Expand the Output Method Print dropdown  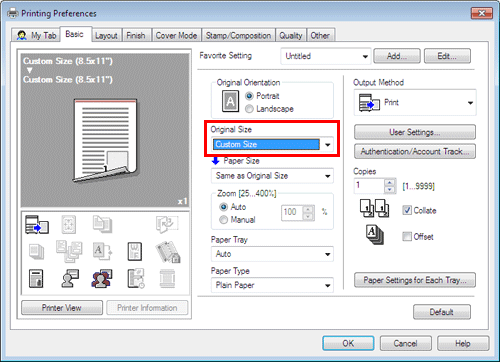click(415, 103)
